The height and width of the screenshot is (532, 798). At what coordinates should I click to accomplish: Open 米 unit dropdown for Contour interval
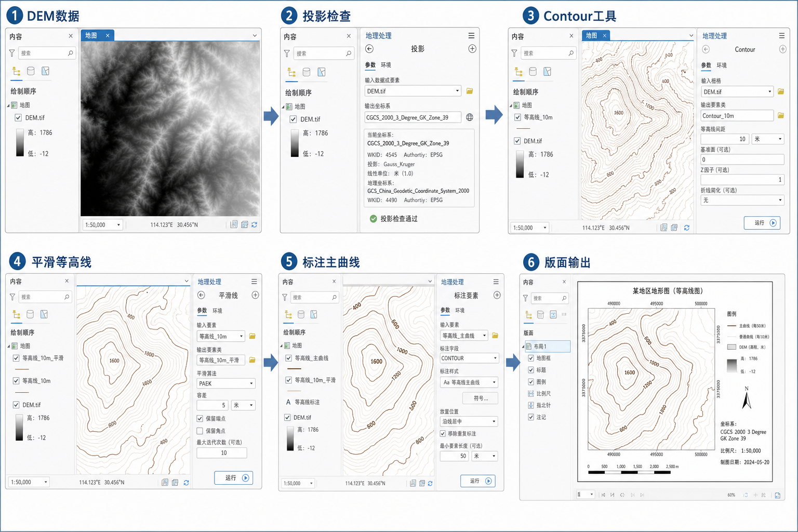[x=768, y=139]
